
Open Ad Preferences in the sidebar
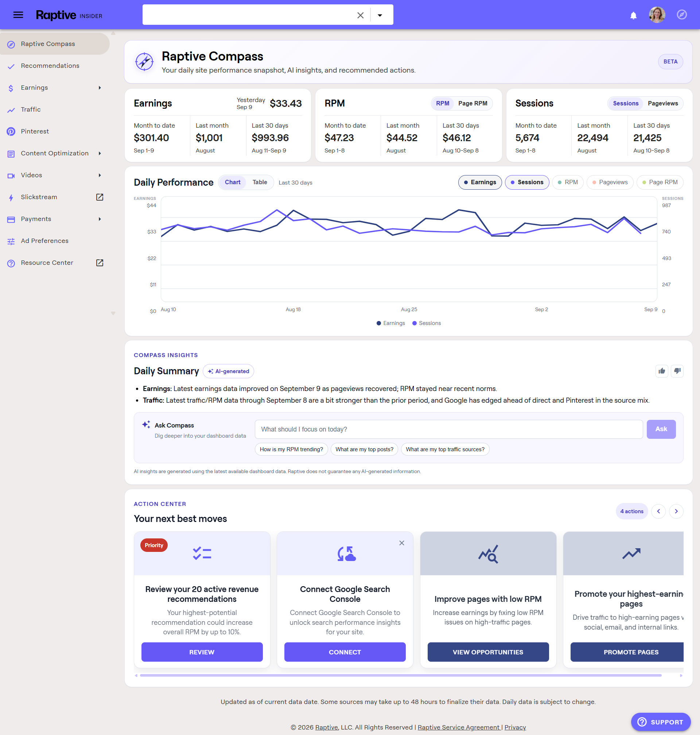point(55,241)
